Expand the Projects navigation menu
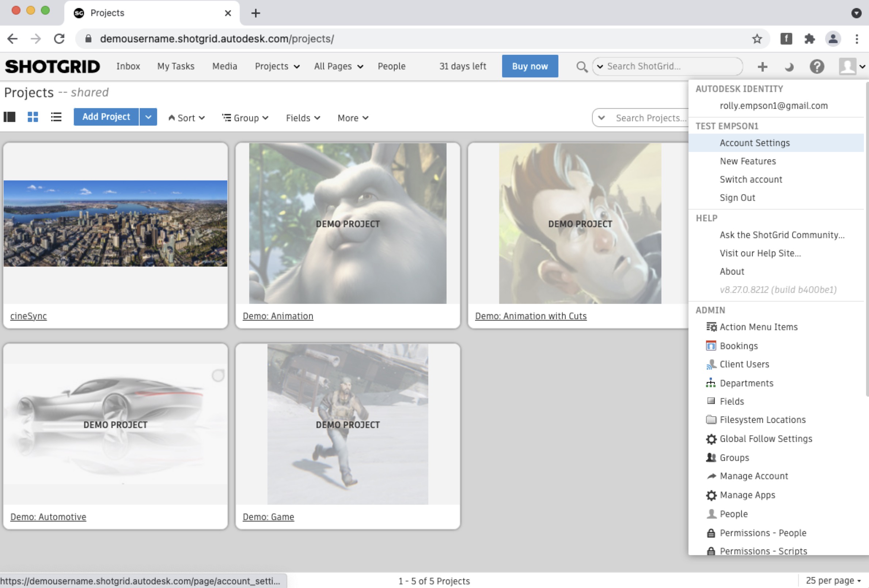The width and height of the screenshot is (869, 588). pos(277,66)
